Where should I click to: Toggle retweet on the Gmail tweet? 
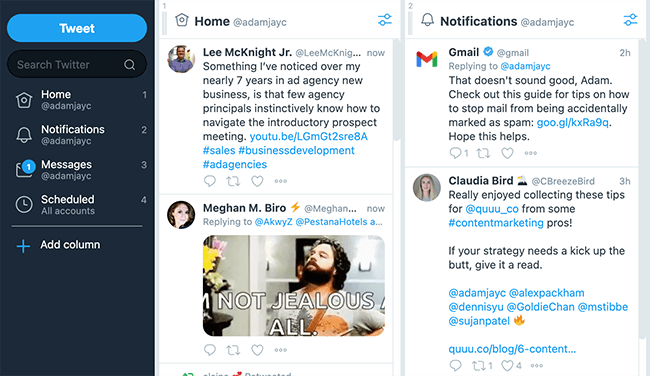pos(483,153)
